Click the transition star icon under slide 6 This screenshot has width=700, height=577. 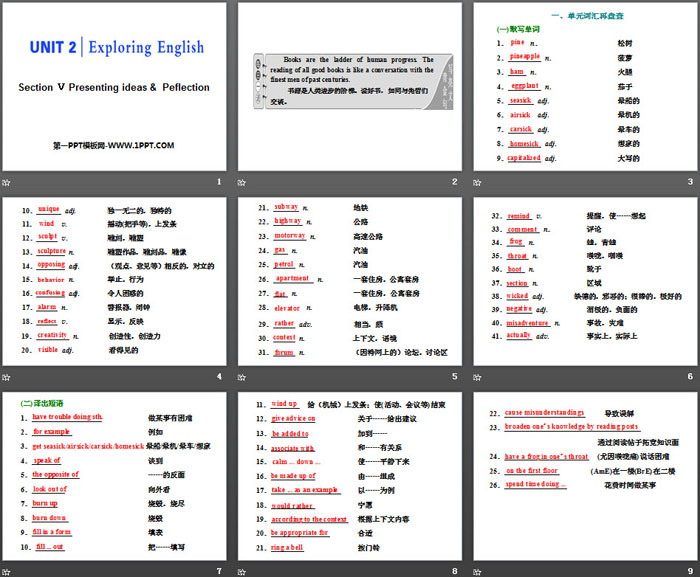click(478, 376)
